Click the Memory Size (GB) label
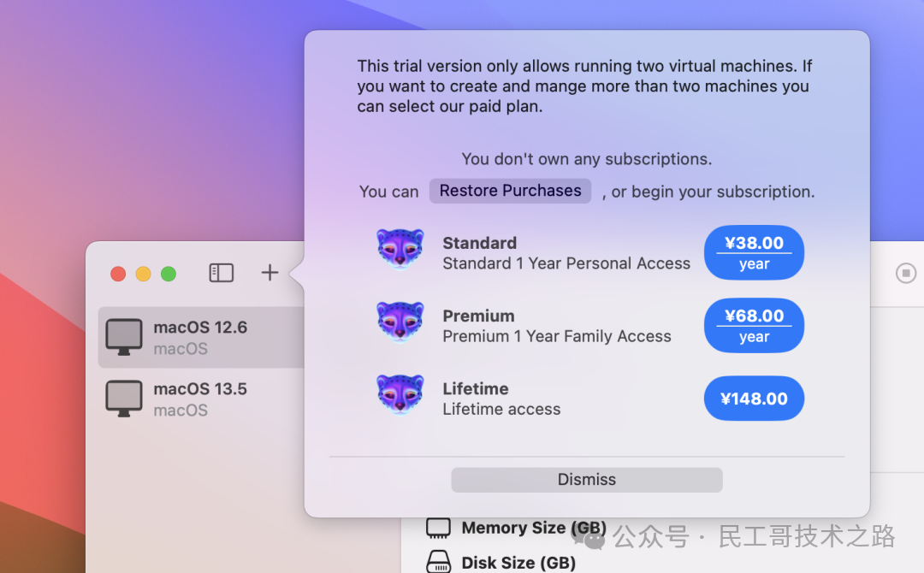 [534, 529]
